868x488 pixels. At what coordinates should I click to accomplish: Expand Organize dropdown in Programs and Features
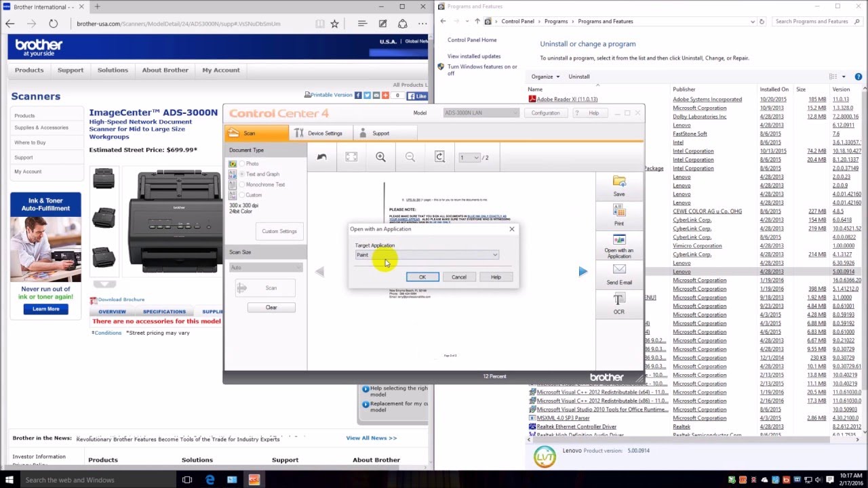pyautogui.click(x=545, y=77)
